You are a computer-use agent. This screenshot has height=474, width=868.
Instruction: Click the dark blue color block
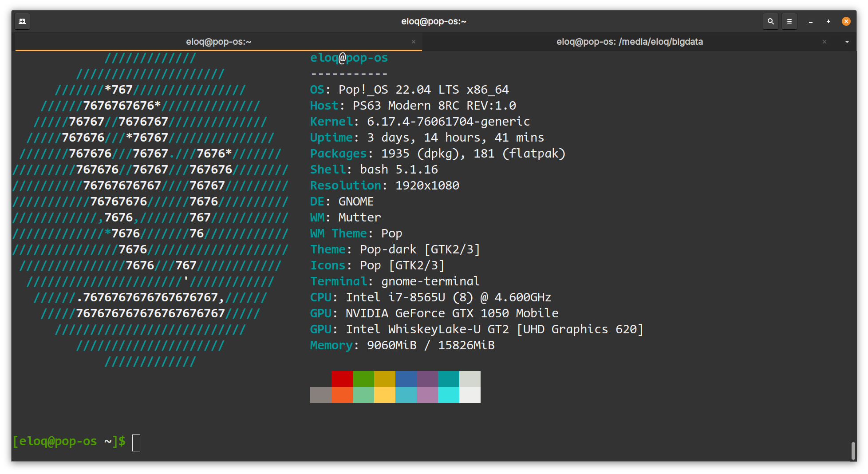coord(406,379)
